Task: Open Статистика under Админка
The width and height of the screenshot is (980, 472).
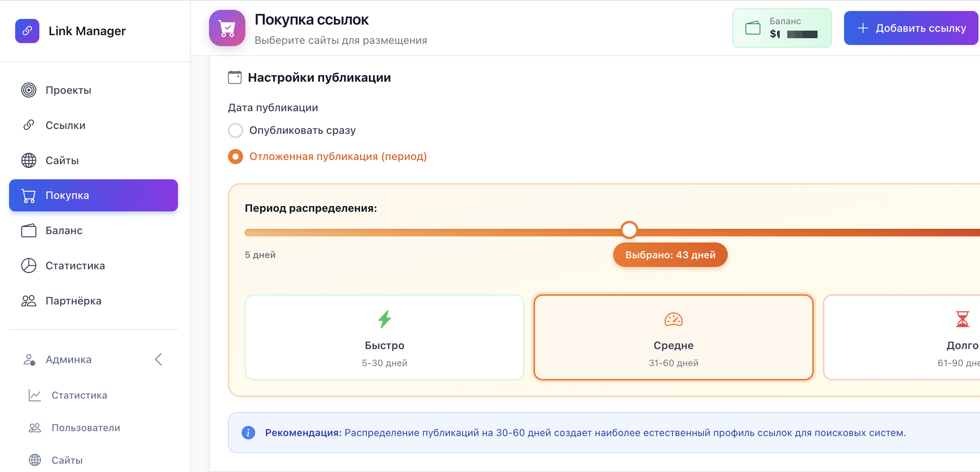Action: [x=79, y=395]
